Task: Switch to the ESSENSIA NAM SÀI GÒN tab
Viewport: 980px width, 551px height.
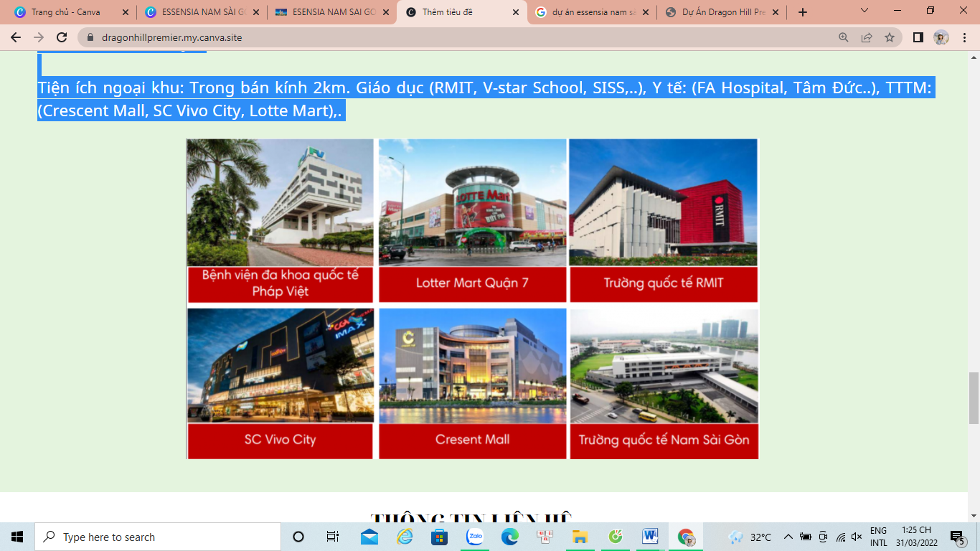Action: pos(202,12)
